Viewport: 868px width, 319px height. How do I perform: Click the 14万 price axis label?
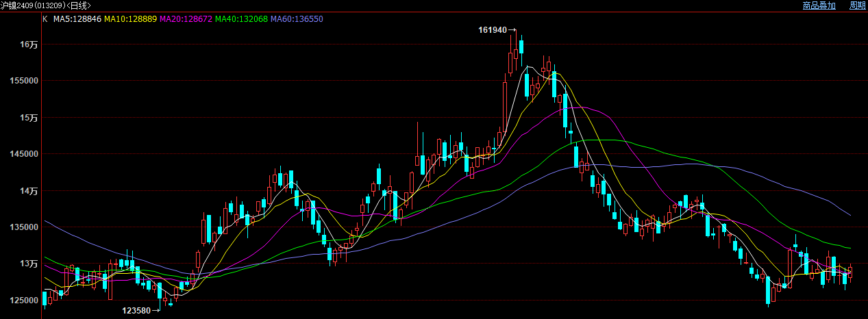click(29, 191)
